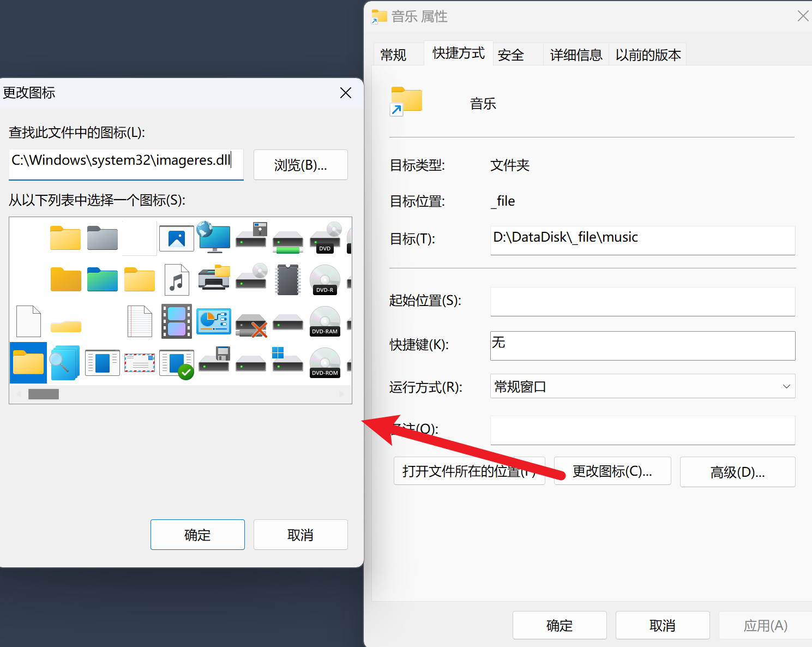Click the 文件夹 target type text
This screenshot has width=812, height=647.
click(510, 165)
